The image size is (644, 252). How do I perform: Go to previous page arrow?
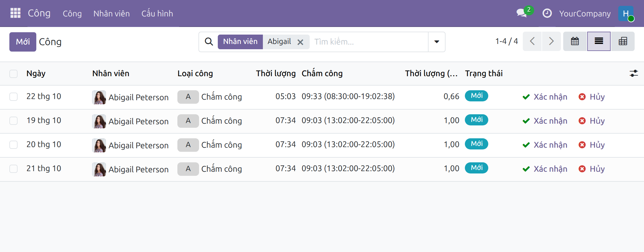[532, 41]
